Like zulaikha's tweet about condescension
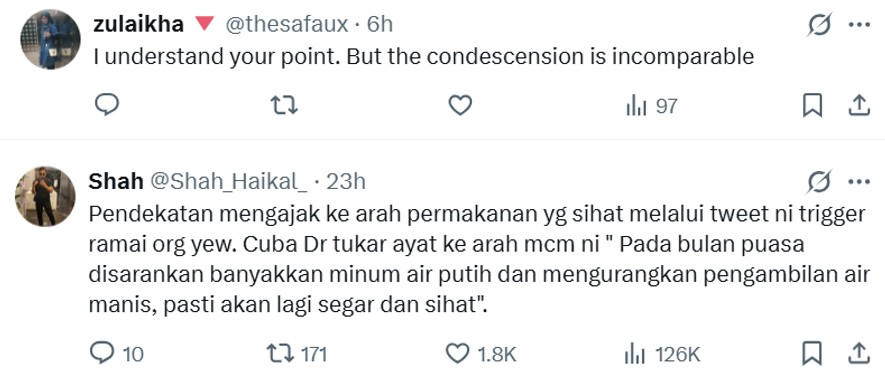 click(x=460, y=106)
